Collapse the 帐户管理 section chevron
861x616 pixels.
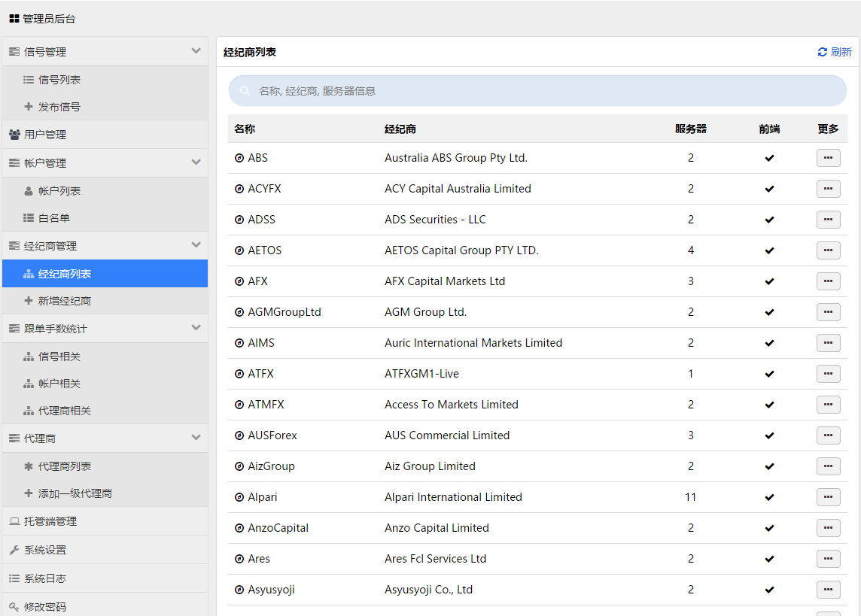[x=196, y=162]
